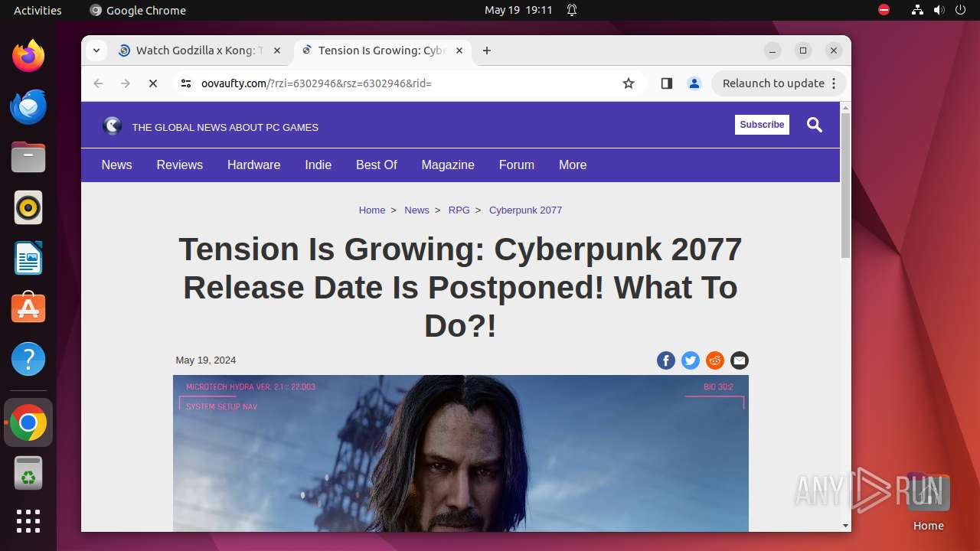Image resolution: width=980 pixels, height=551 pixels.
Task: Click the site logo in header
Action: pyautogui.click(x=113, y=126)
